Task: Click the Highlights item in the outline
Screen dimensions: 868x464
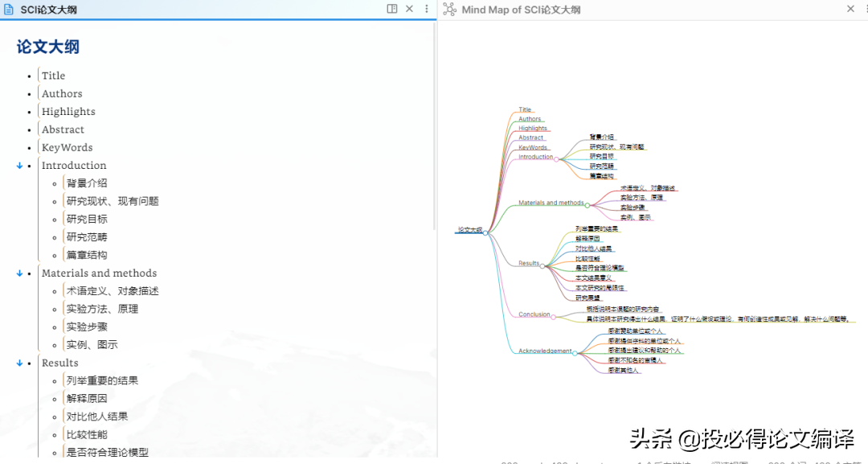Action: (x=68, y=112)
